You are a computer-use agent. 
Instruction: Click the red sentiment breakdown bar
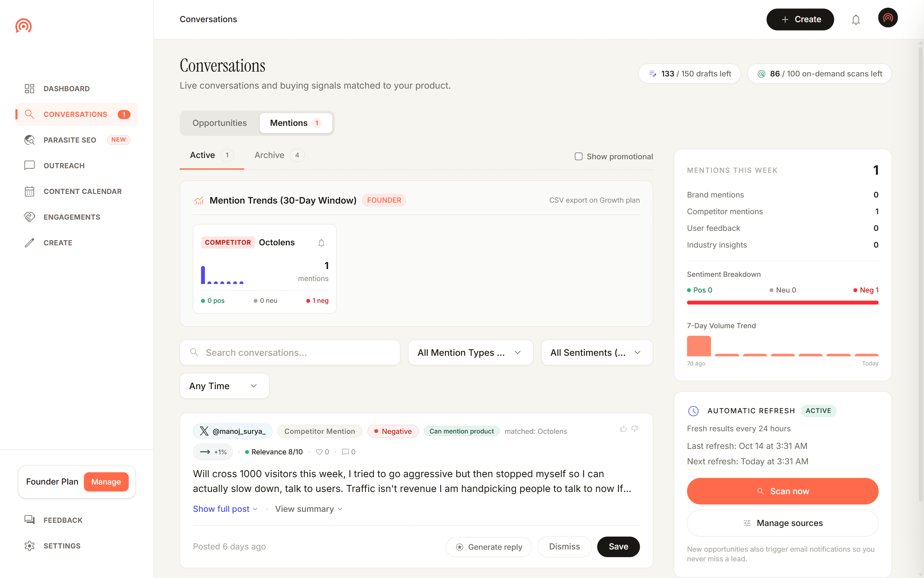click(782, 302)
